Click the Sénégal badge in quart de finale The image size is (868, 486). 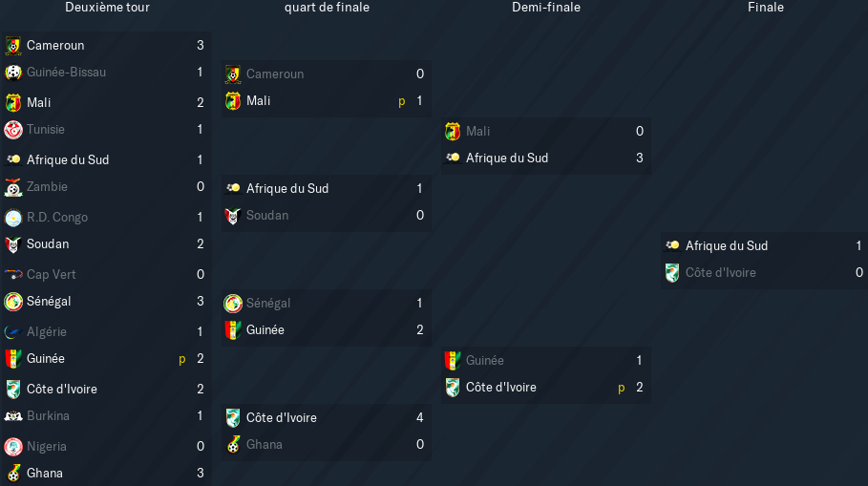[x=233, y=304]
